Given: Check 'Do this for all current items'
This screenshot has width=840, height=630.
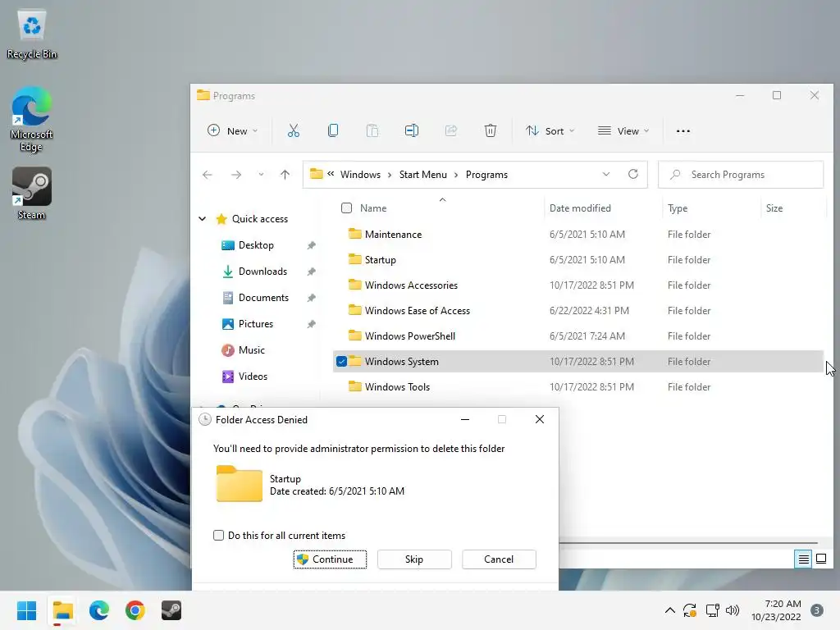Looking at the screenshot, I should (x=218, y=535).
